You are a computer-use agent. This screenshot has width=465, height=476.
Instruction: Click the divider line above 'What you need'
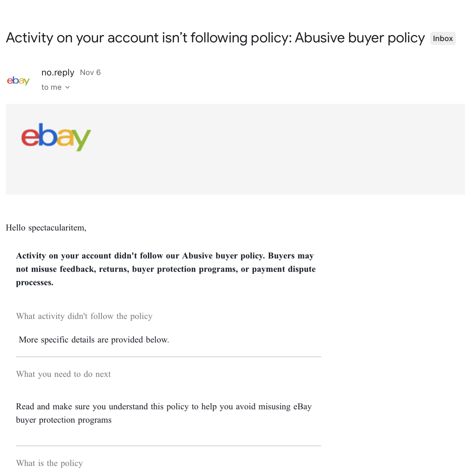click(168, 357)
